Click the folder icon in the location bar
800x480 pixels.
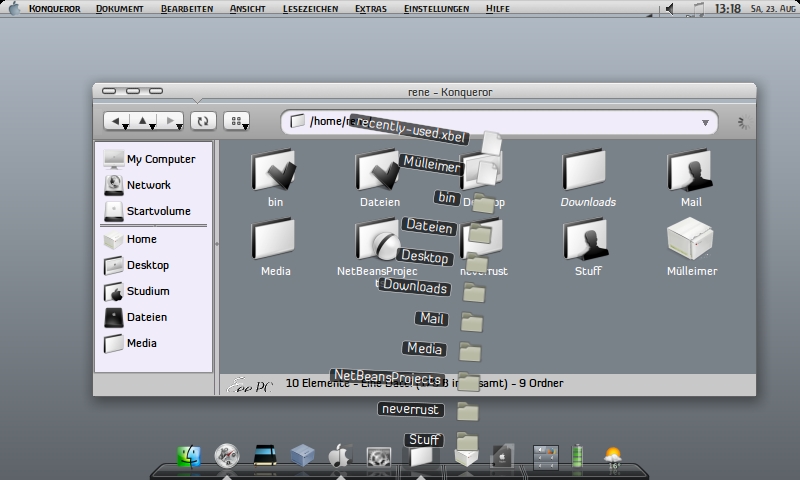click(297, 121)
